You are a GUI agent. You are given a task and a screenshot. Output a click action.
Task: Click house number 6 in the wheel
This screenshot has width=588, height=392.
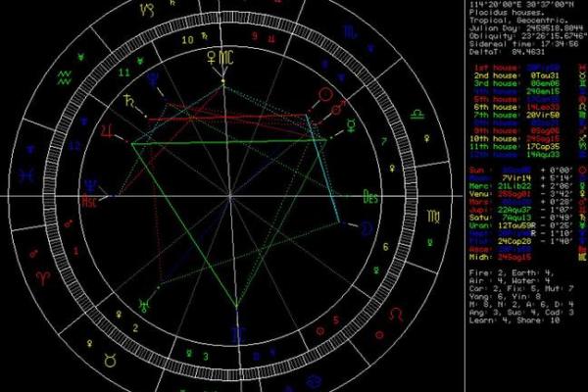tap(385, 246)
